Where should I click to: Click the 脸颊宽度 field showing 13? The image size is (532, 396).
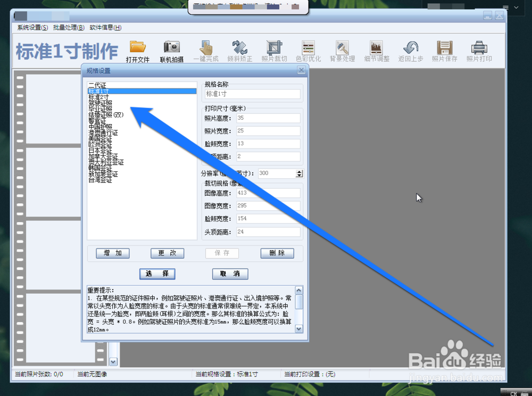point(268,144)
